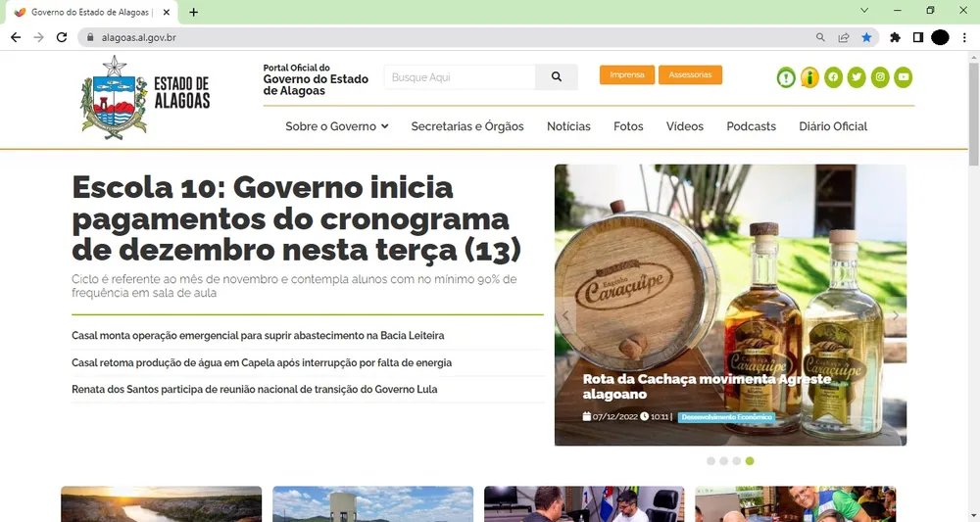Open Secretarias e Órgãos menu item
The width and height of the screenshot is (980, 522).
(467, 126)
